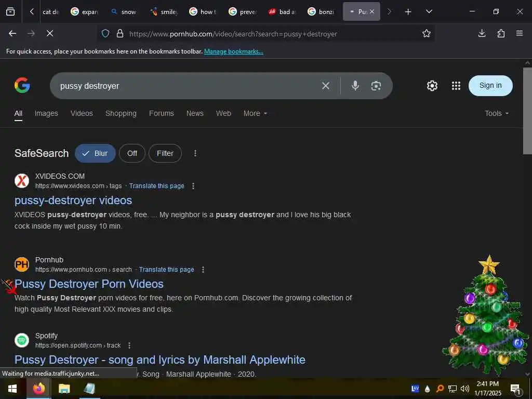Switch to the Web results tab
This screenshot has width=532, height=399.
pos(223,113)
